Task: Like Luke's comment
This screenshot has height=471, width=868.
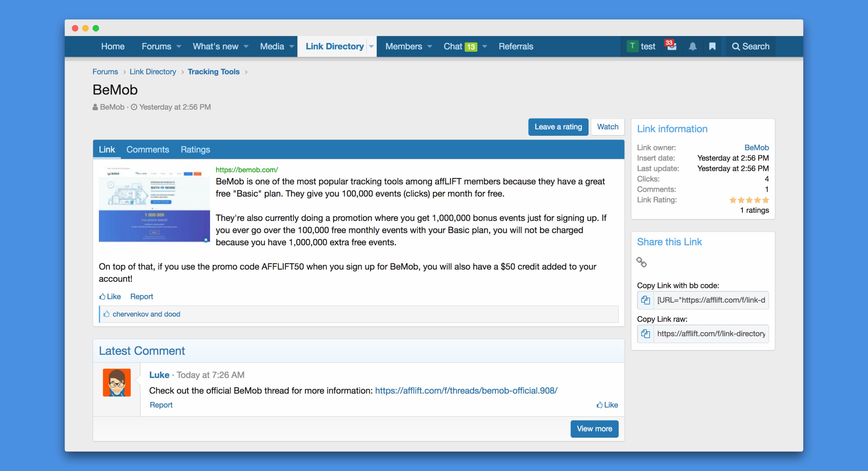Action: pyautogui.click(x=607, y=405)
